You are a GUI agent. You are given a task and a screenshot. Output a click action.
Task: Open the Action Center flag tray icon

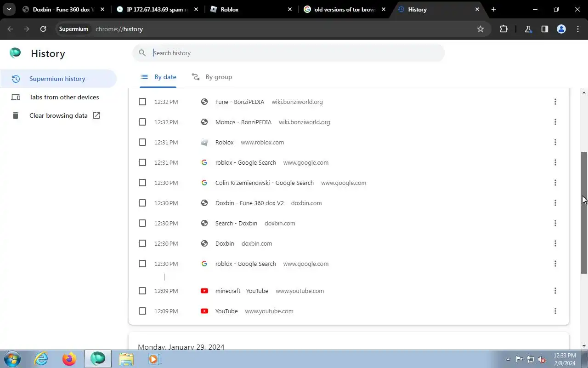click(519, 359)
